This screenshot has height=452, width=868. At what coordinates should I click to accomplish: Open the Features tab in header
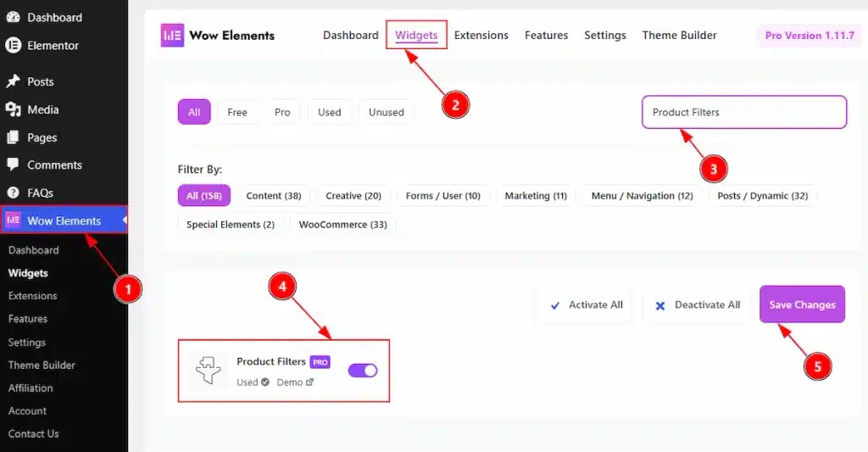tap(547, 35)
